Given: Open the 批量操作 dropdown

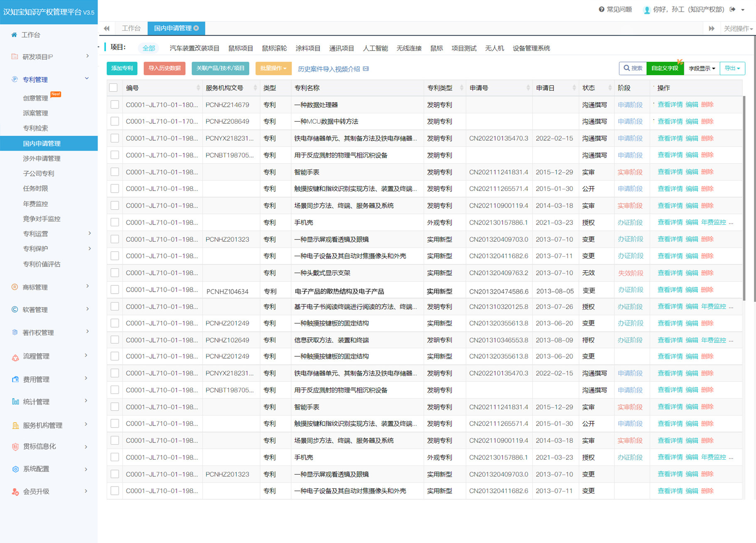Looking at the screenshot, I should (x=273, y=68).
